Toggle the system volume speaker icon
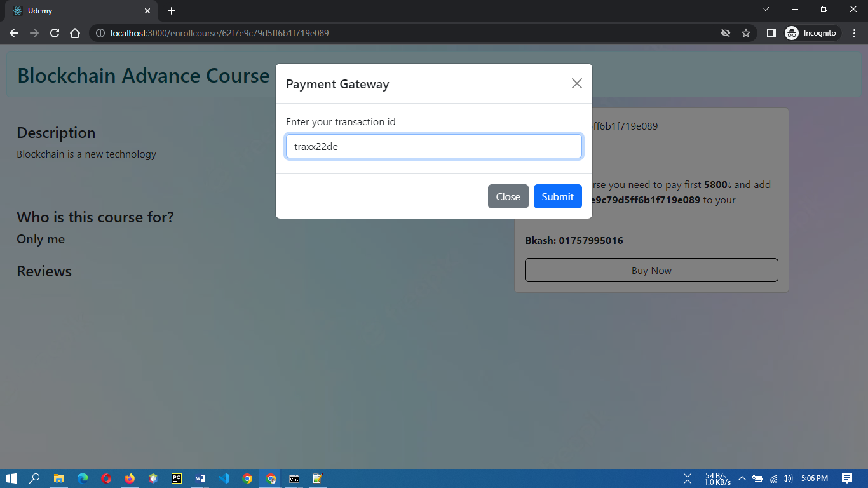Viewport: 868px width, 488px height. [x=787, y=478]
